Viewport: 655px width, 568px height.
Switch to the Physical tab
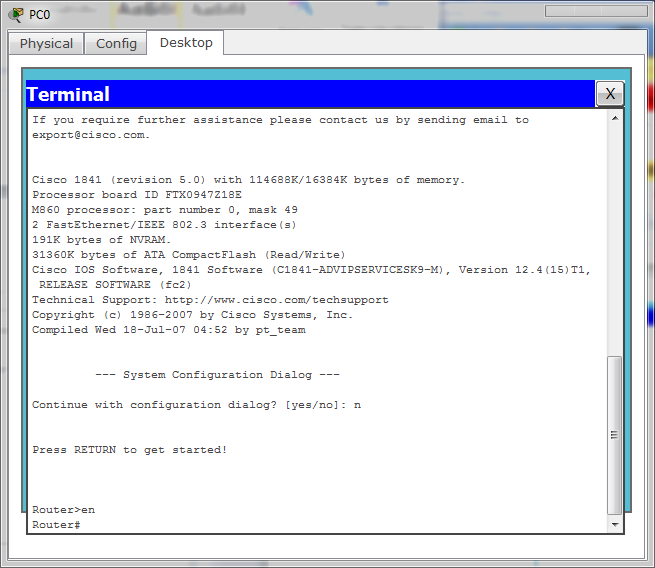tap(46, 43)
